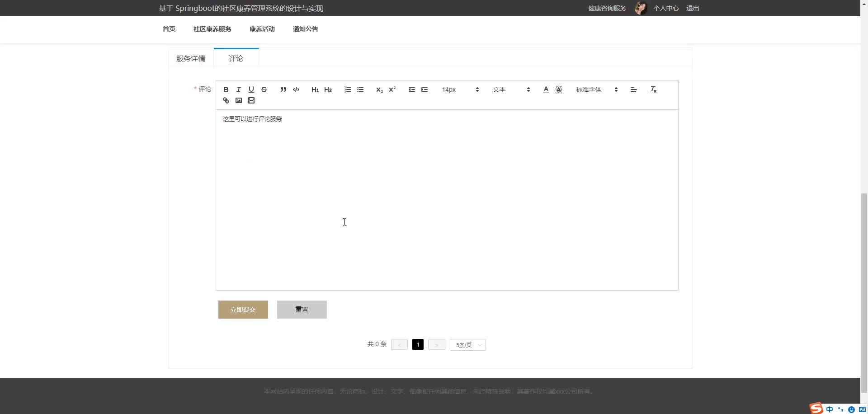Clear text formatting

click(653, 89)
